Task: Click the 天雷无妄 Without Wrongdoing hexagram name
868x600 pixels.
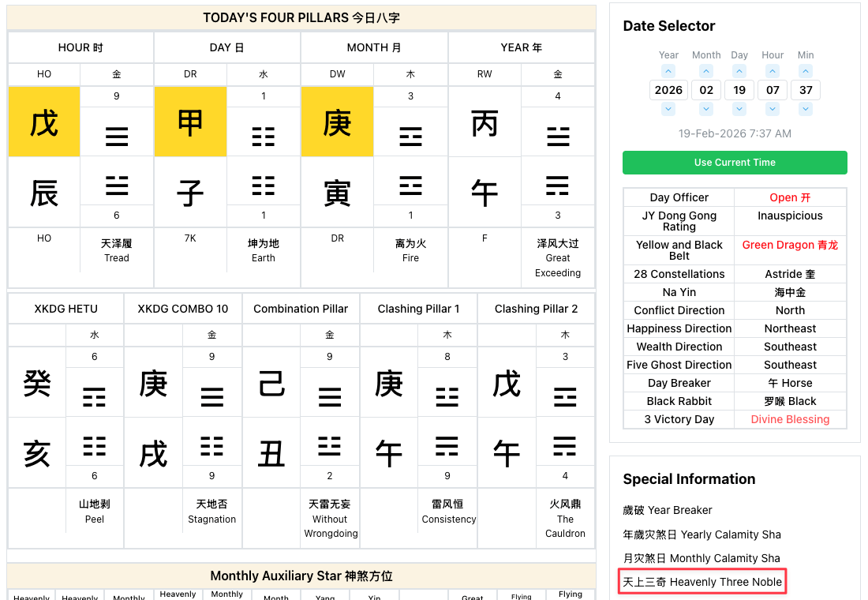Action: click(331, 519)
